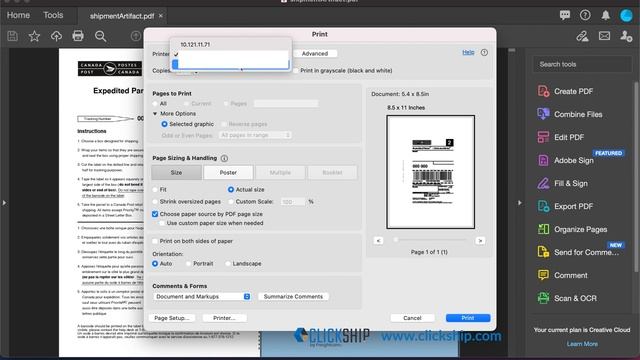Open the Help link

pos(468,52)
